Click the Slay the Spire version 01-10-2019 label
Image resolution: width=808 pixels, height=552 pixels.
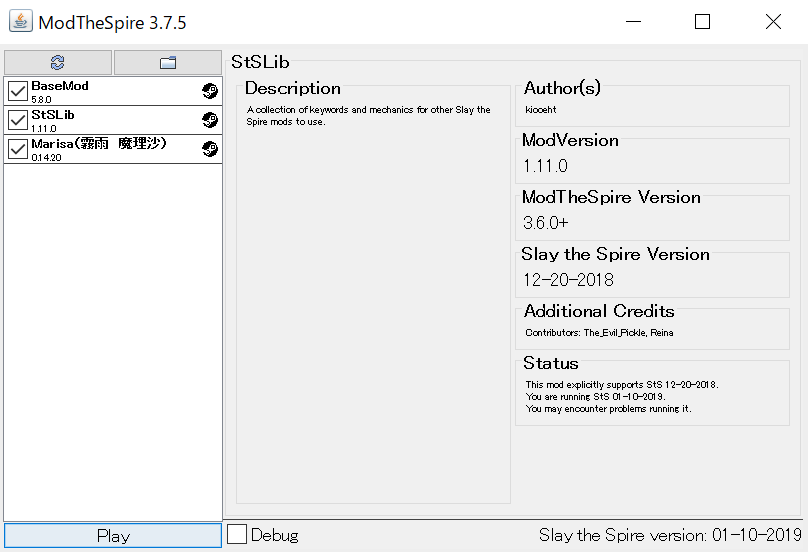670,535
